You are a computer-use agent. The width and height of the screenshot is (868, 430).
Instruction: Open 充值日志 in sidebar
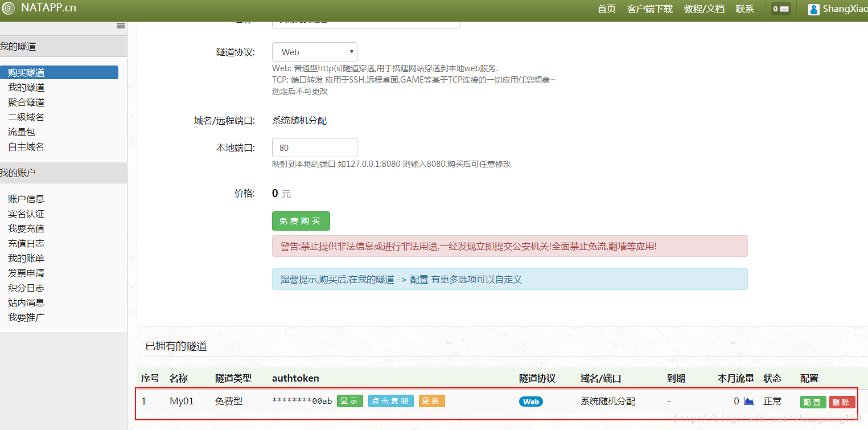tap(26, 243)
